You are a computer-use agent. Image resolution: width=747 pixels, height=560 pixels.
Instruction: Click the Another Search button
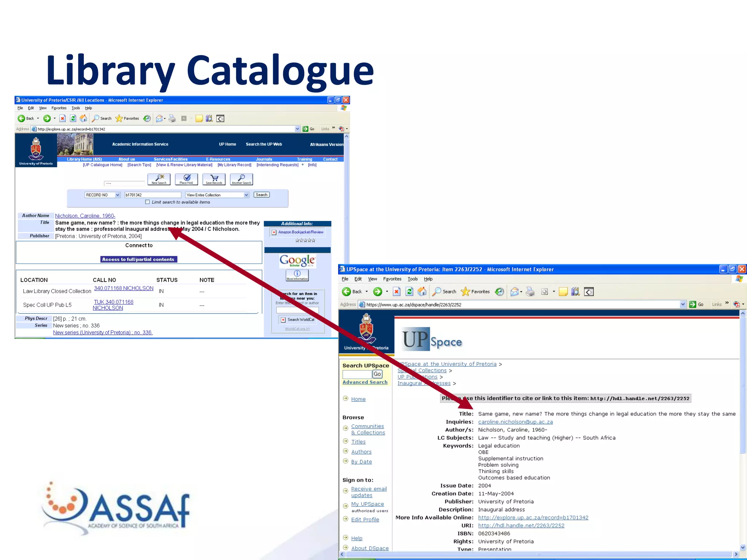[x=241, y=179]
